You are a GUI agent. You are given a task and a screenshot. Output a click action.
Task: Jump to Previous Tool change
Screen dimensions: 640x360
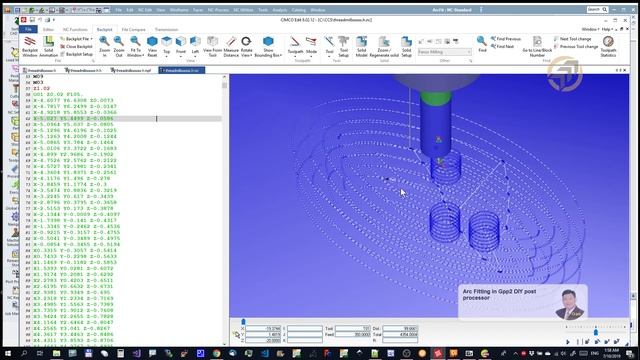coord(576,47)
